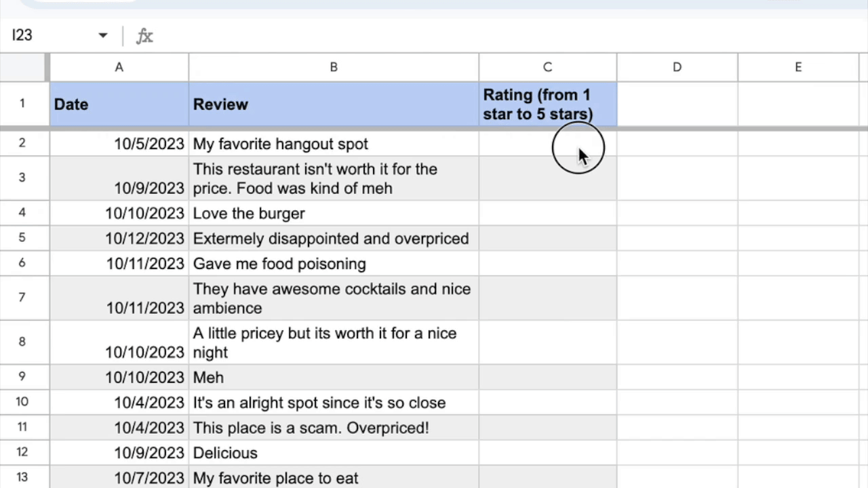Select the "Gave me food poisoning" cell
This screenshot has width=868, height=488.
333,264
